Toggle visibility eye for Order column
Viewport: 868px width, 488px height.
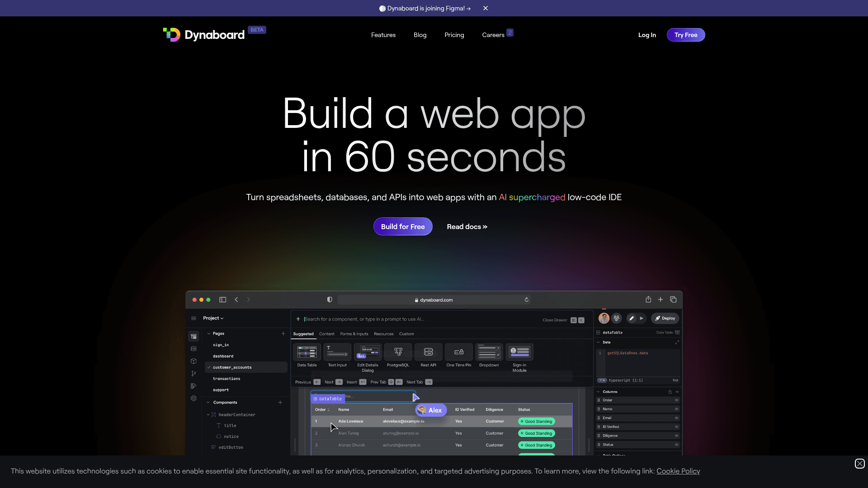(x=677, y=400)
